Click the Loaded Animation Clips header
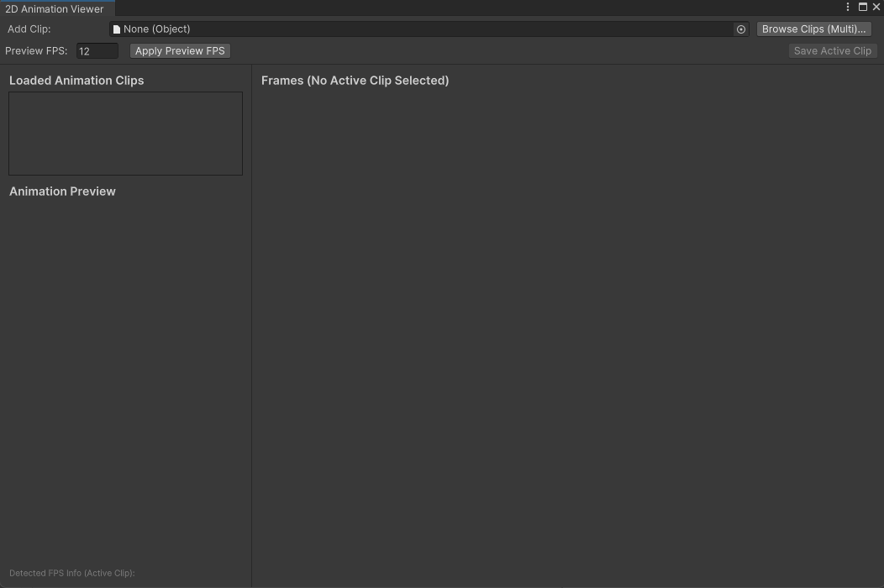Viewport: 884px width, 588px height. [76, 80]
